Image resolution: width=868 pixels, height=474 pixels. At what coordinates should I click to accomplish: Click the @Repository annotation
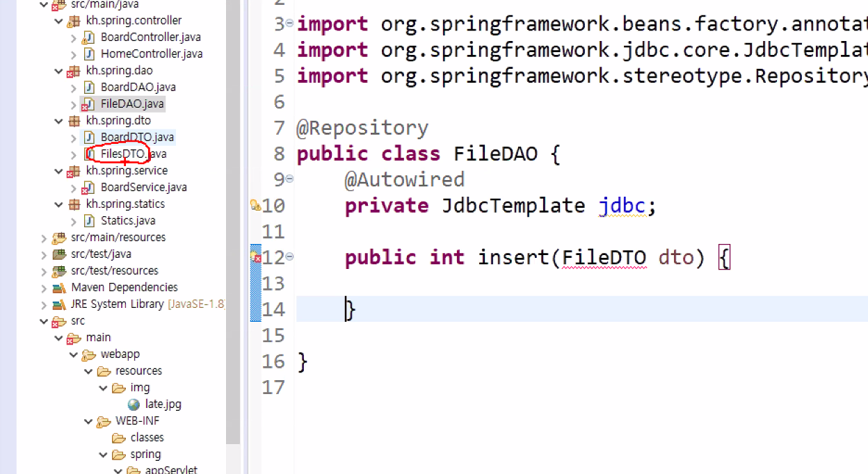362,129
